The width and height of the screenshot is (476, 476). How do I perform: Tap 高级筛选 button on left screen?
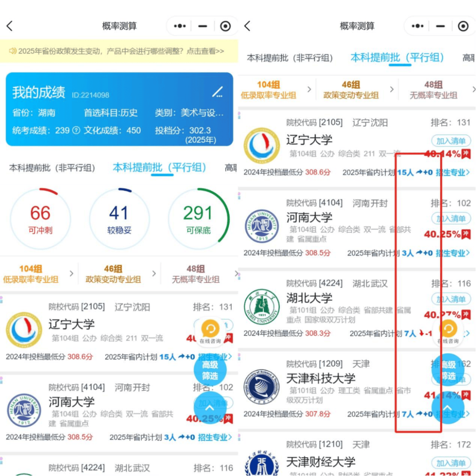click(x=210, y=370)
